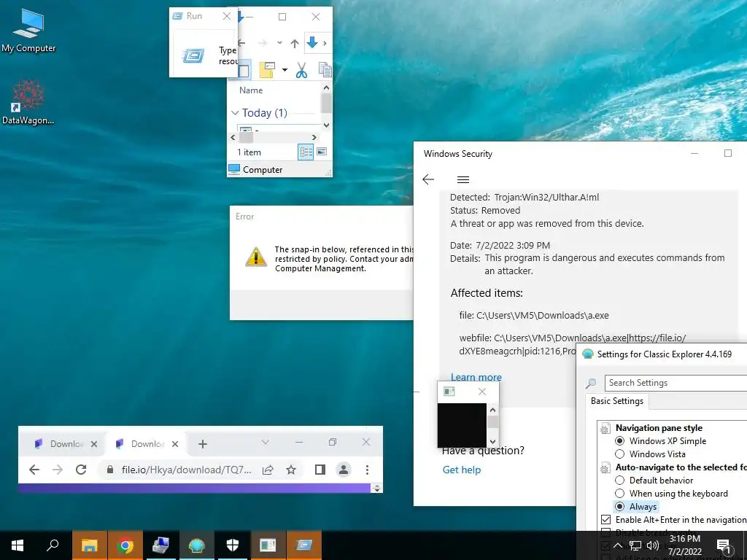Go forward in the Explorer window
The width and height of the screenshot is (747, 560).
(262, 43)
